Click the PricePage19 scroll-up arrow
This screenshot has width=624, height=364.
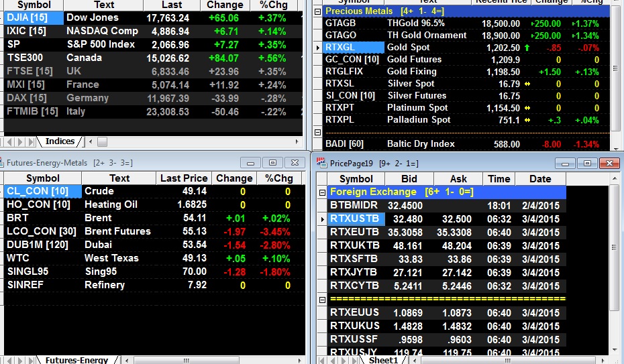pos(615,179)
